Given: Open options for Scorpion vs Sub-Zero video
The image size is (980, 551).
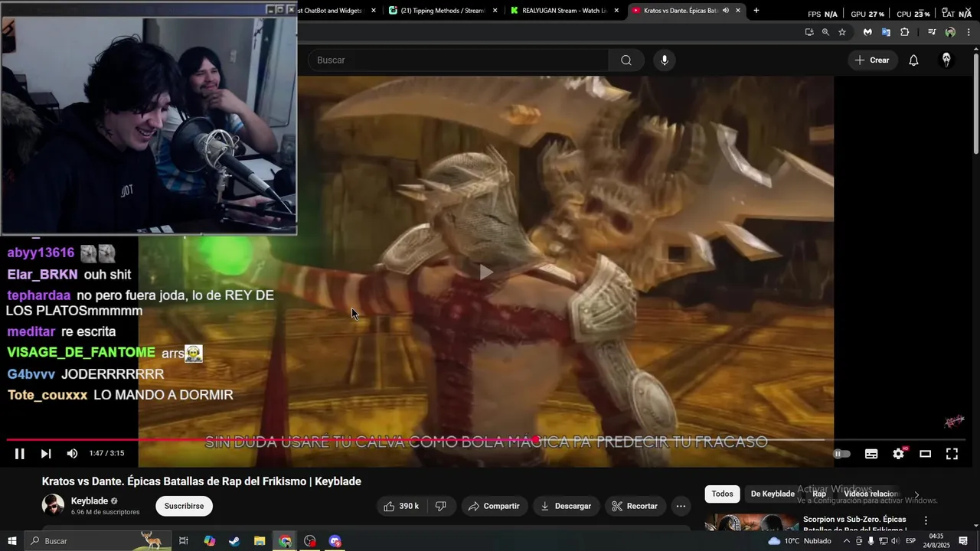Looking at the screenshot, I should tap(926, 520).
